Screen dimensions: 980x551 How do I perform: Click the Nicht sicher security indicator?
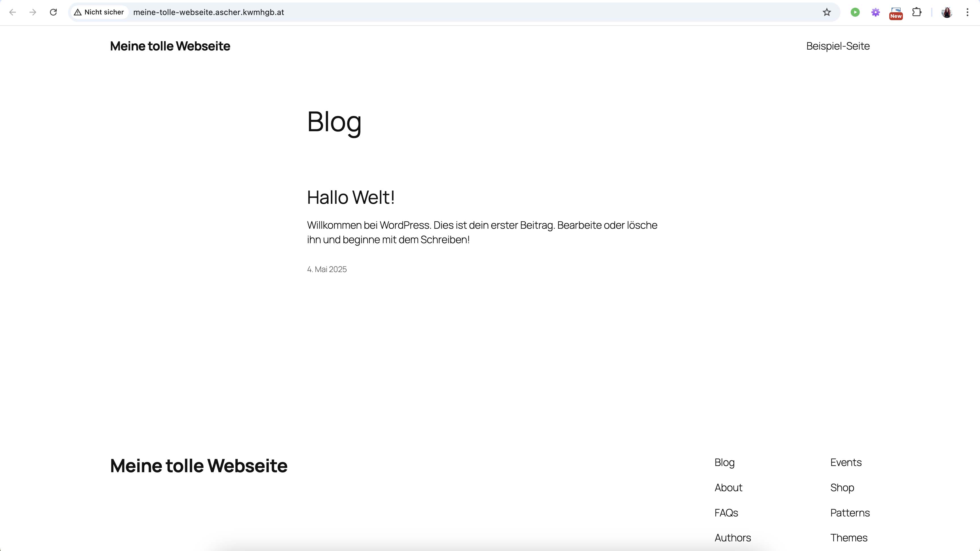(x=99, y=12)
